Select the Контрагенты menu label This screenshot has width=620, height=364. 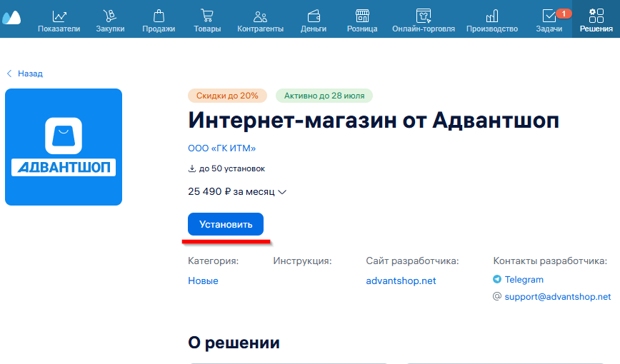tap(260, 29)
